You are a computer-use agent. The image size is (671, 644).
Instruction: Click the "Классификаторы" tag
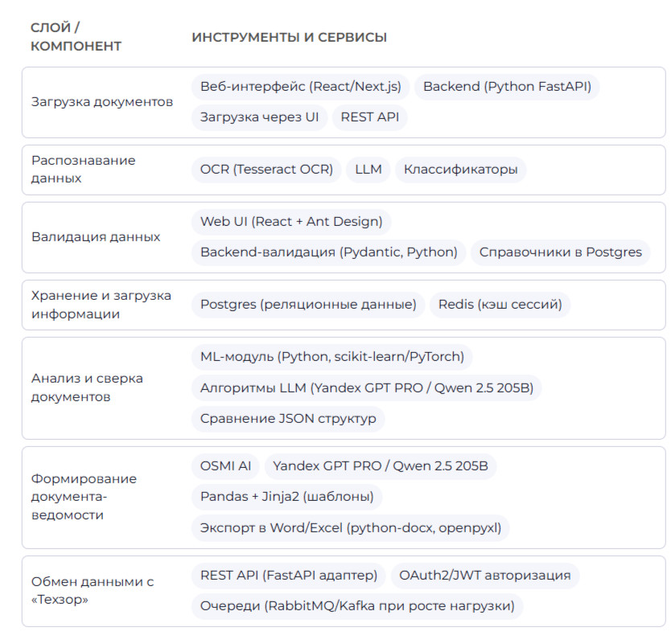point(460,170)
